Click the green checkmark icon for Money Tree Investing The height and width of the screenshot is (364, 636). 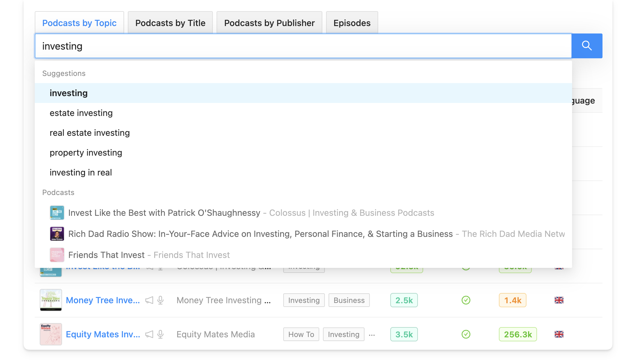tap(466, 300)
